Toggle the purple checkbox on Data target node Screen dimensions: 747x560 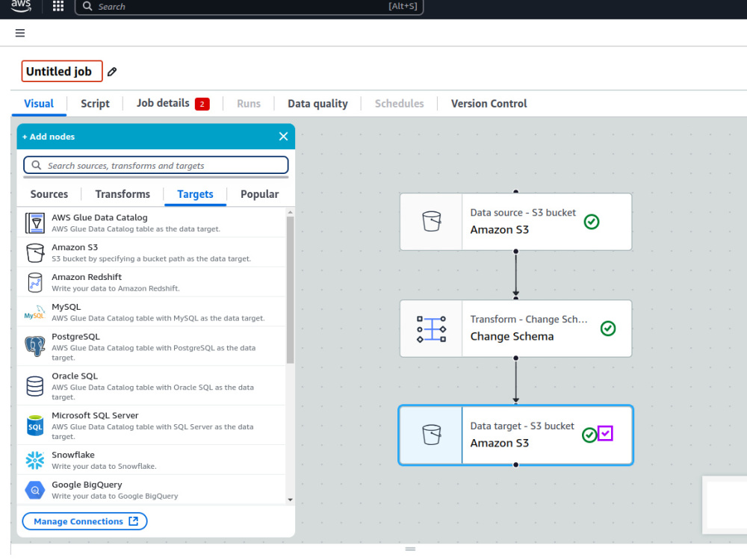coord(605,433)
